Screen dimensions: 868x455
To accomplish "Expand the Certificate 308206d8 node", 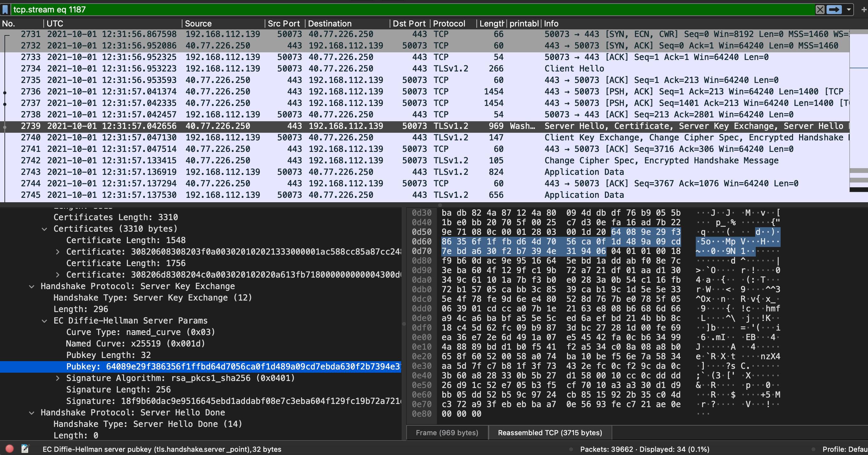I will (57, 275).
